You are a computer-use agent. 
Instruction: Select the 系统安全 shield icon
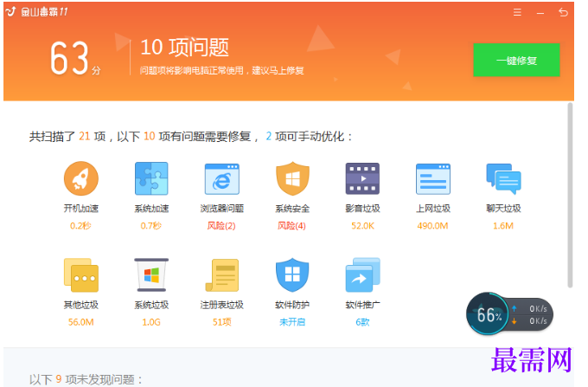click(x=292, y=178)
